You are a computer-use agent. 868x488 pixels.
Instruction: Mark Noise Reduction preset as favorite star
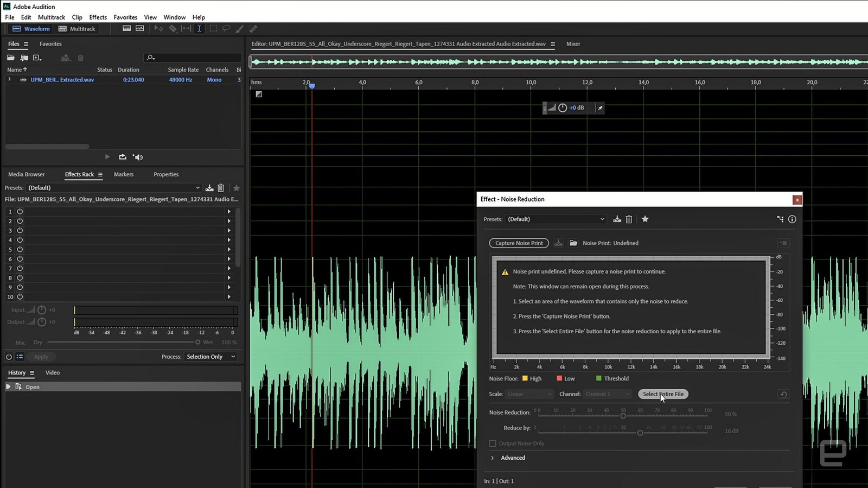click(x=645, y=219)
